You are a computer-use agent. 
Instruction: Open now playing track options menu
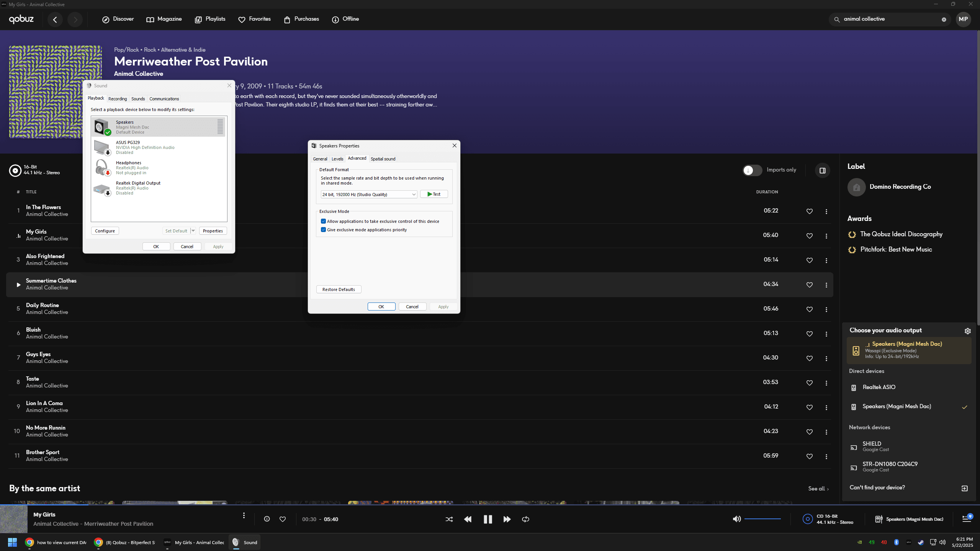coord(244,515)
